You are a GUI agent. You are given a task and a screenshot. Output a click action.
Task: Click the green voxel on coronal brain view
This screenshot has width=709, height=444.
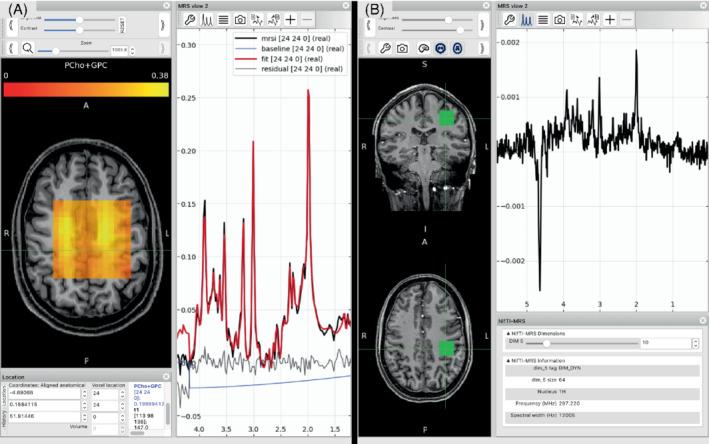pos(446,118)
